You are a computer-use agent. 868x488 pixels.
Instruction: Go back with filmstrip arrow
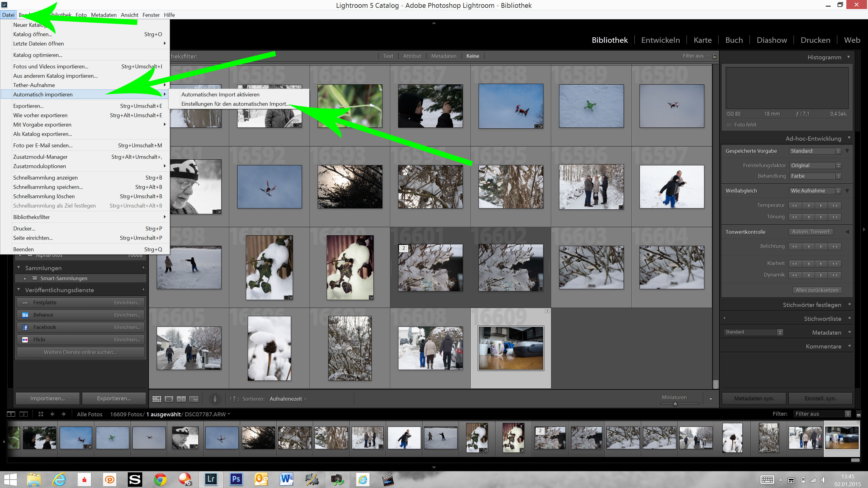tap(52, 414)
